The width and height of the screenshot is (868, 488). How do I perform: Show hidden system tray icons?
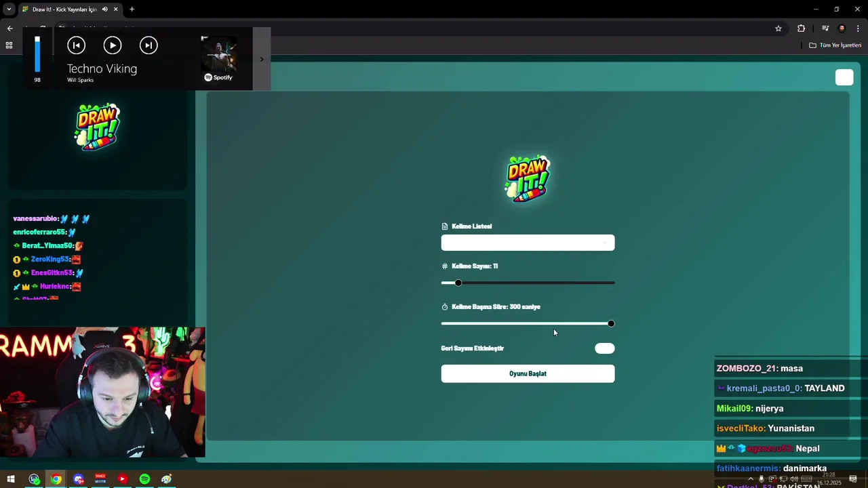click(750, 479)
